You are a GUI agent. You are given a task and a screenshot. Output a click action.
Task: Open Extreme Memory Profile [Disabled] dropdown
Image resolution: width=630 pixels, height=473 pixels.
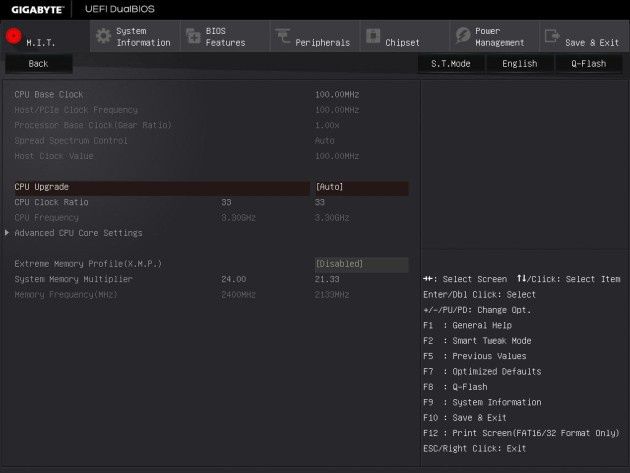[x=362, y=264]
